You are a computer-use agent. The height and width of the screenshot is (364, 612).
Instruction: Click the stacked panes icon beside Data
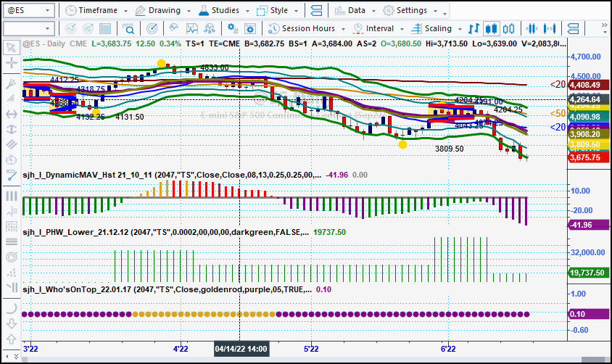click(317, 11)
